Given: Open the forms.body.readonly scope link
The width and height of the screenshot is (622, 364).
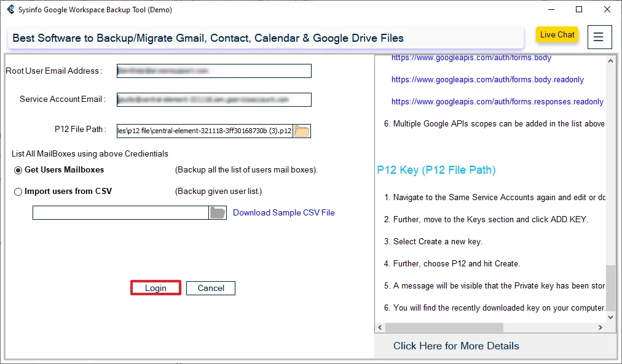Looking at the screenshot, I should pyautogui.click(x=487, y=80).
